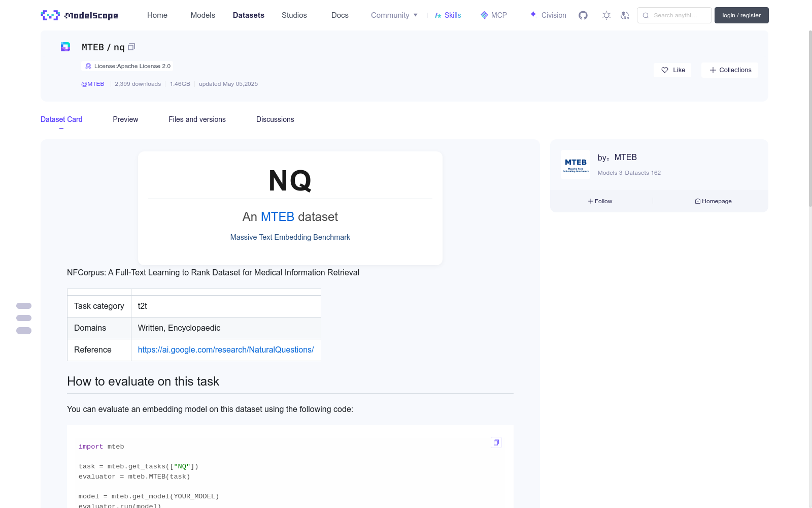Click the '2,399 downloads' text
812x508 pixels.
pyautogui.click(x=138, y=84)
